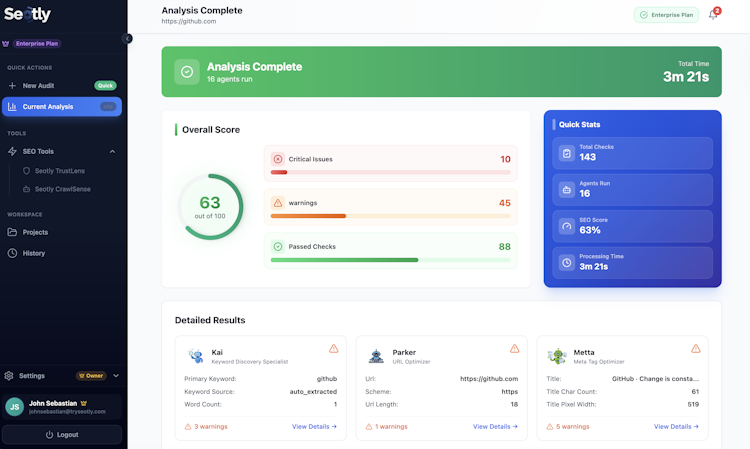Click the warning triangle on Metta card
This screenshot has height=449, width=750.
pos(695,349)
